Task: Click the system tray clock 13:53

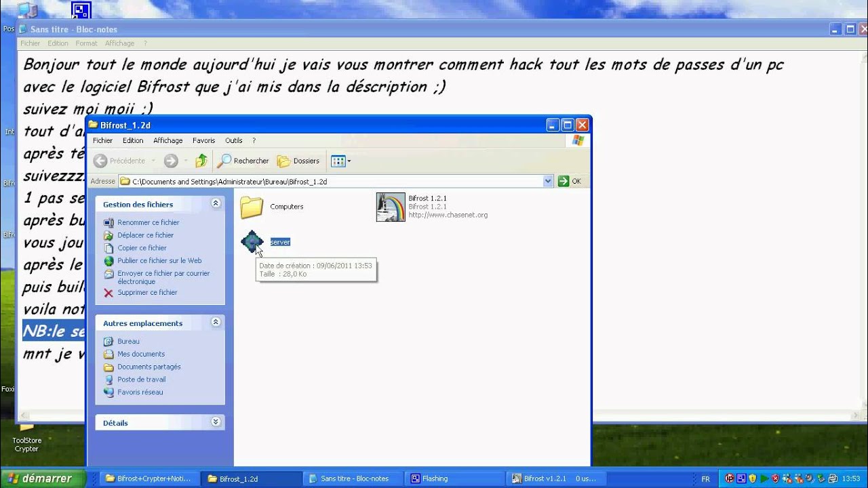Action: (850, 479)
